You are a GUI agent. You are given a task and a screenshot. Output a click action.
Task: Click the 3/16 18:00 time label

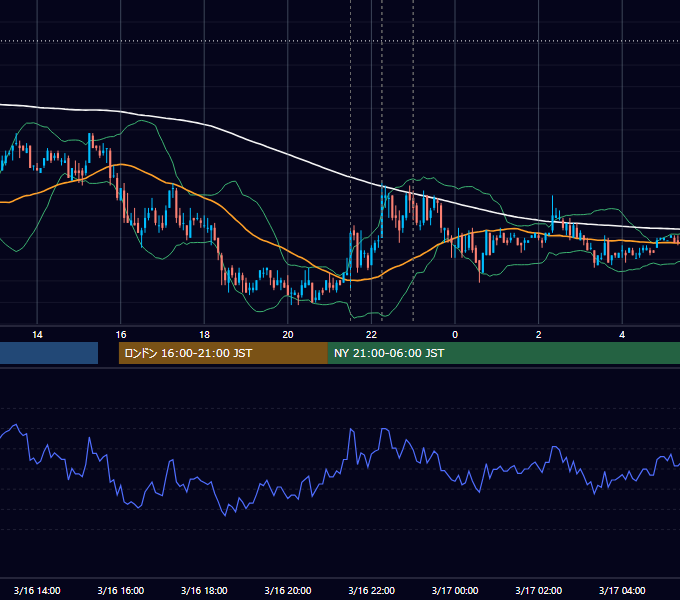pos(204,590)
